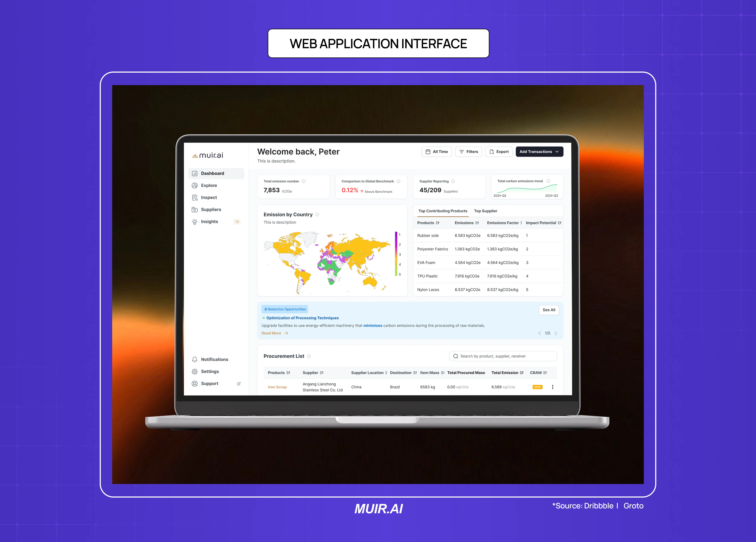Screen dimensions: 756x542
Task: Click the Polyester Fabrics row
Action: pos(488,249)
